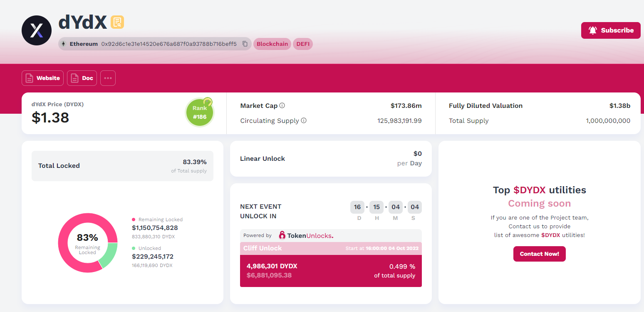Click the green Unlocked donut segment

(110, 255)
